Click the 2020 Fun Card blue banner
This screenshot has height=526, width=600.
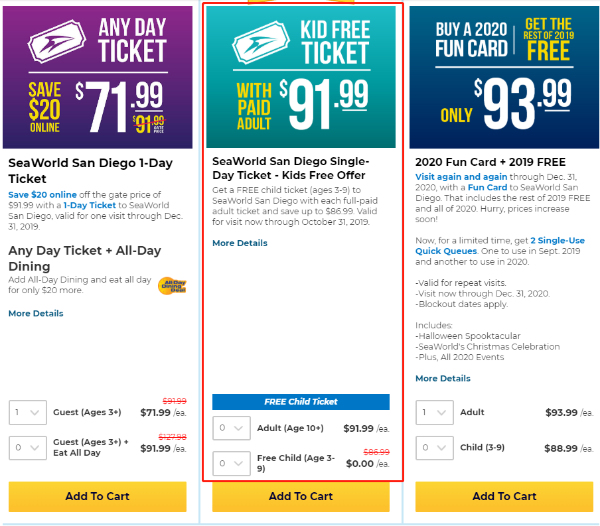point(504,77)
